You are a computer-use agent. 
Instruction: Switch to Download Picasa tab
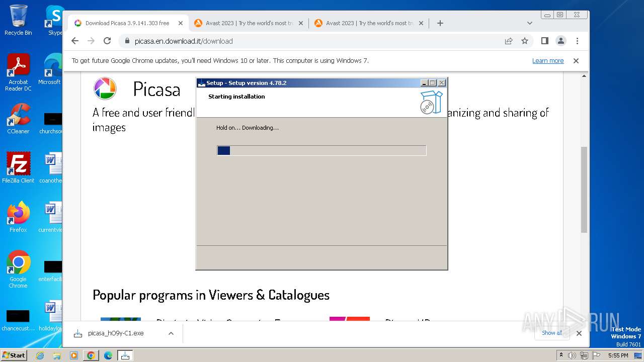click(127, 23)
